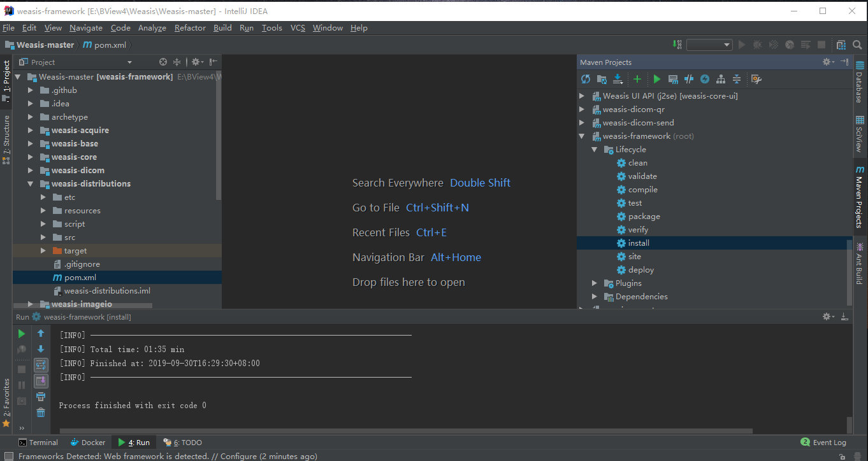
Task: Rerun the weasis-framework install task
Action: (x=21, y=333)
